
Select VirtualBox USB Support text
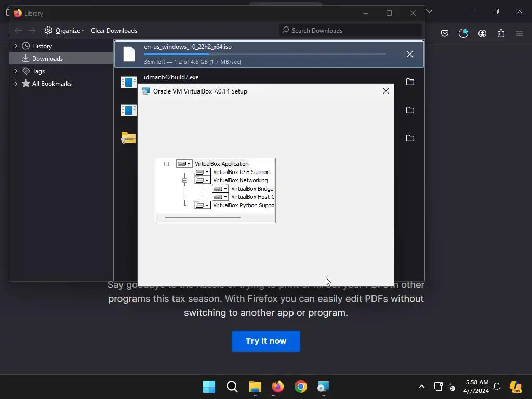[x=242, y=172]
